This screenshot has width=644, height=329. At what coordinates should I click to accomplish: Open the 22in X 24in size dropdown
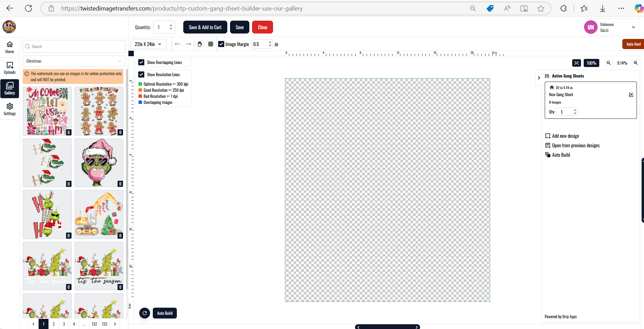[x=148, y=44]
